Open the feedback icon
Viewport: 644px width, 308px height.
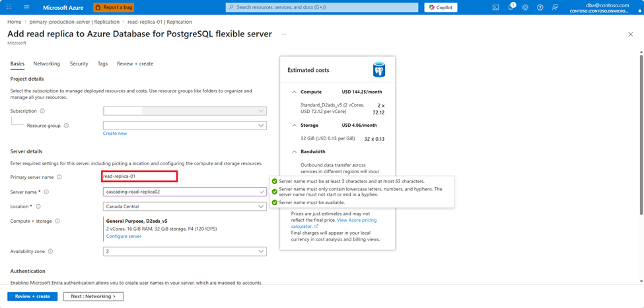[555, 7]
